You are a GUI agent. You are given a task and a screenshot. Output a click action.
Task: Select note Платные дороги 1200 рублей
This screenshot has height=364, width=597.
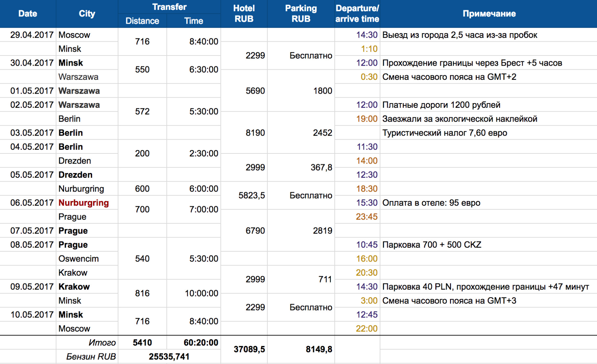click(489, 105)
